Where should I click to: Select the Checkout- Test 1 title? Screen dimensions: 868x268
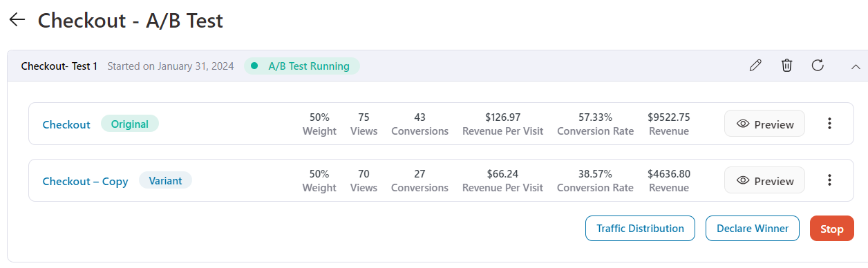pyautogui.click(x=59, y=66)
